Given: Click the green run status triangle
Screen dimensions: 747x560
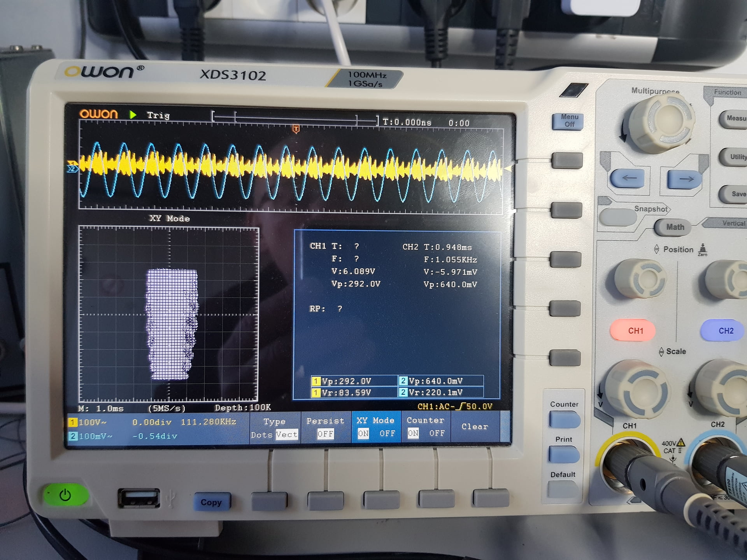Looking at the screenshot, I should (133, 114).
